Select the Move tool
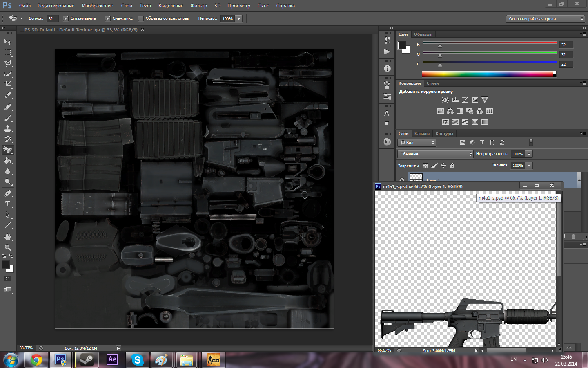588x368 pixels. [x=8, y=42]
